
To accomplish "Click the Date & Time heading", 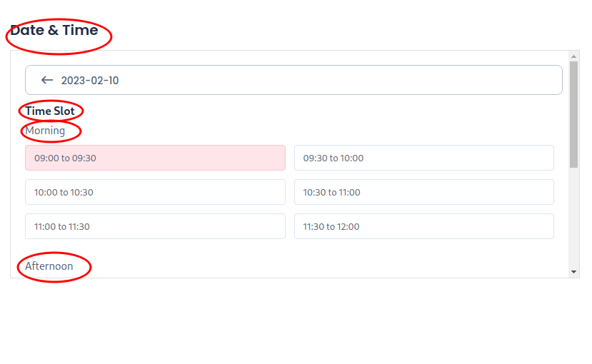I will pyautogui.click(x=54, y=30).
